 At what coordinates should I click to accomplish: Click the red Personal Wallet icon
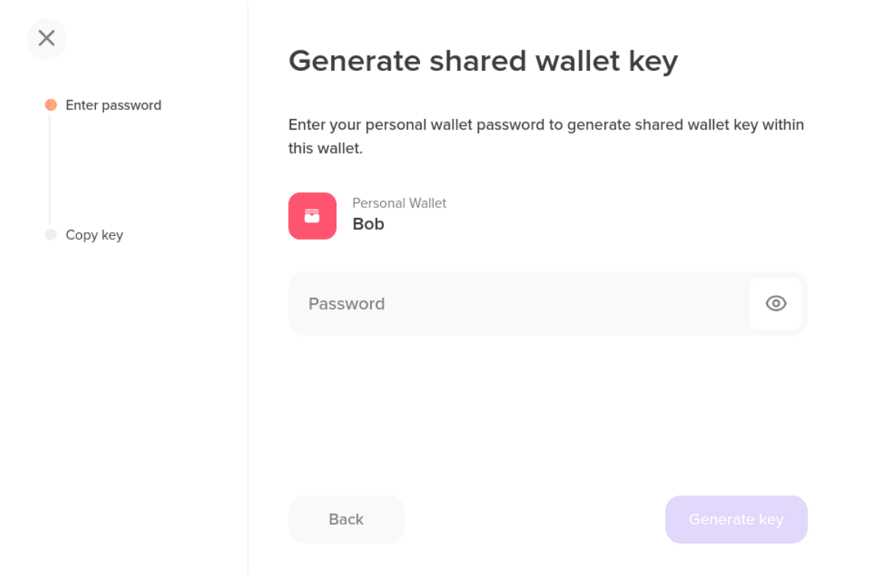click(312, 216)
